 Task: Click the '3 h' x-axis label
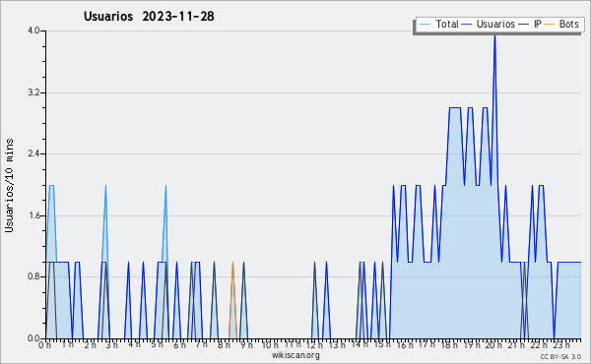tap(112, 345)
